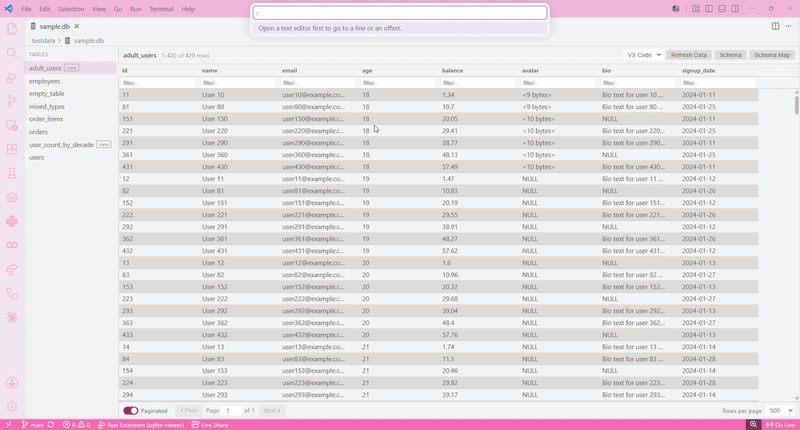
Task: Toggle the Paginated switch
Action: pos(131,411)
